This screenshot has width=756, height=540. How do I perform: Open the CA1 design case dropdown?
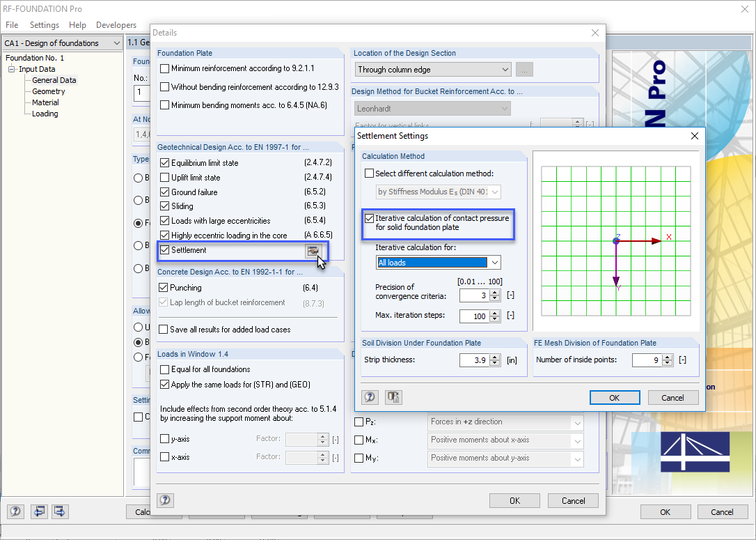point(116,42)
